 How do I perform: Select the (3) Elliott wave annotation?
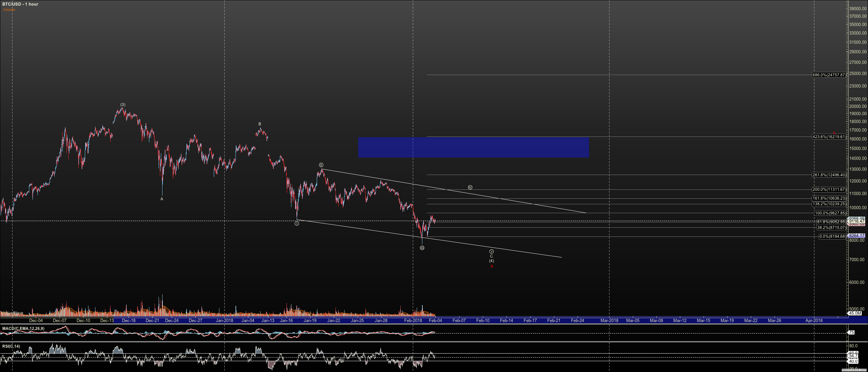point(123,105)
